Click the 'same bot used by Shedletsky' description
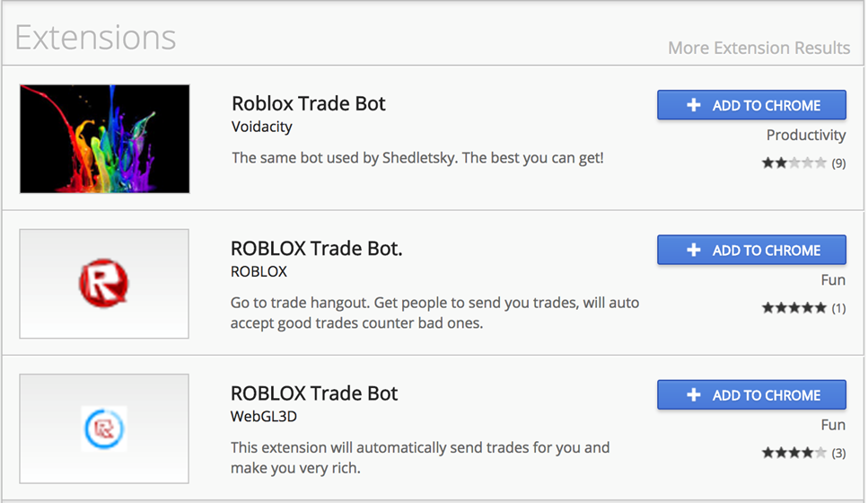This screenshot has height=503, width=868. (417, 158)
